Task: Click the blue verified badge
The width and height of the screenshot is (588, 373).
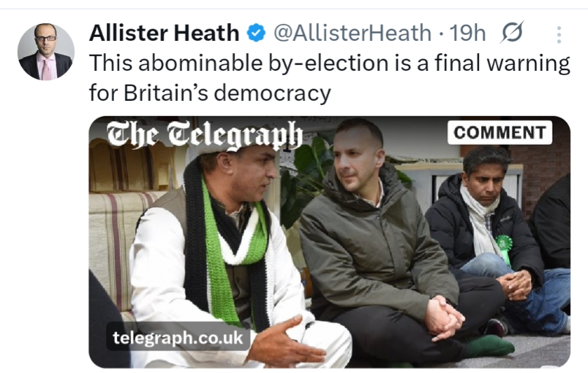Action: 255,33
